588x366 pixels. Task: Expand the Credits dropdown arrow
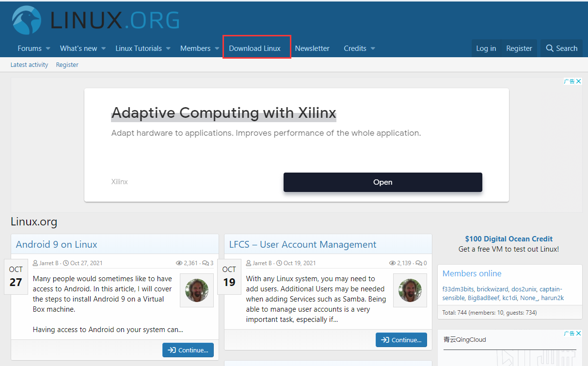pos(373,48)
